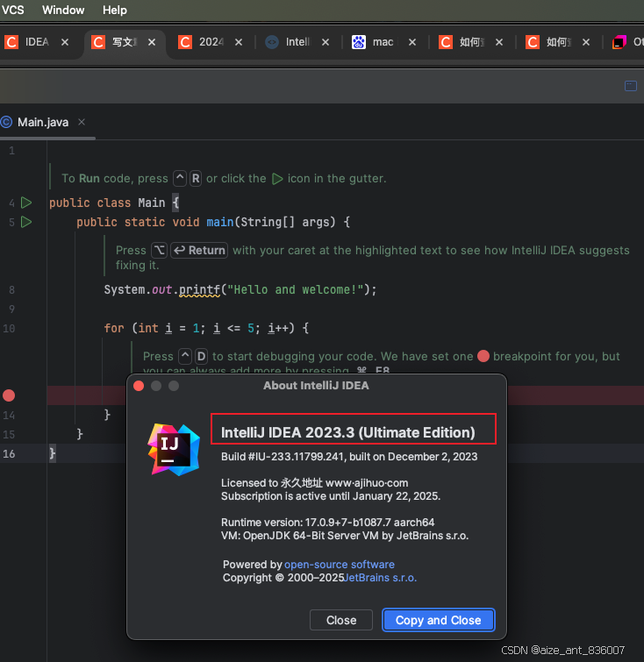Close the first 如何 browser tab
Viewport: 644px width, 662px height.
pyautogui.click(x=499, y=42)
